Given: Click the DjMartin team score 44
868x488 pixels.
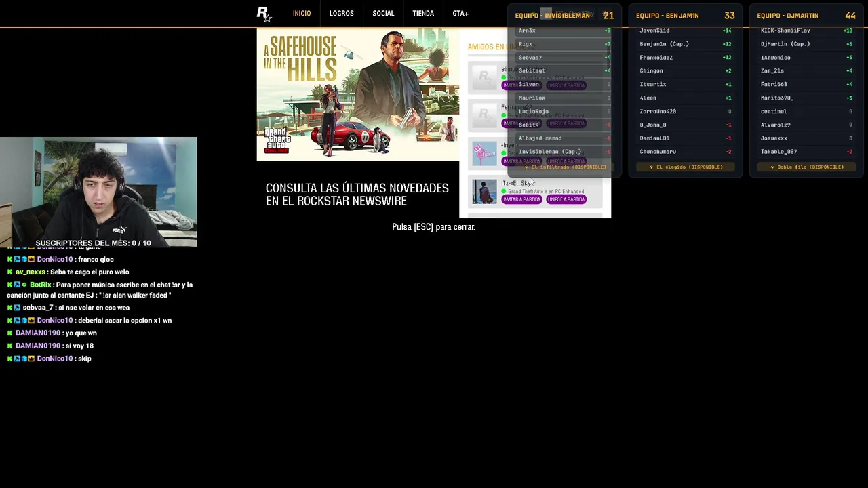Looking at the screenshot, I should [850, 16].
